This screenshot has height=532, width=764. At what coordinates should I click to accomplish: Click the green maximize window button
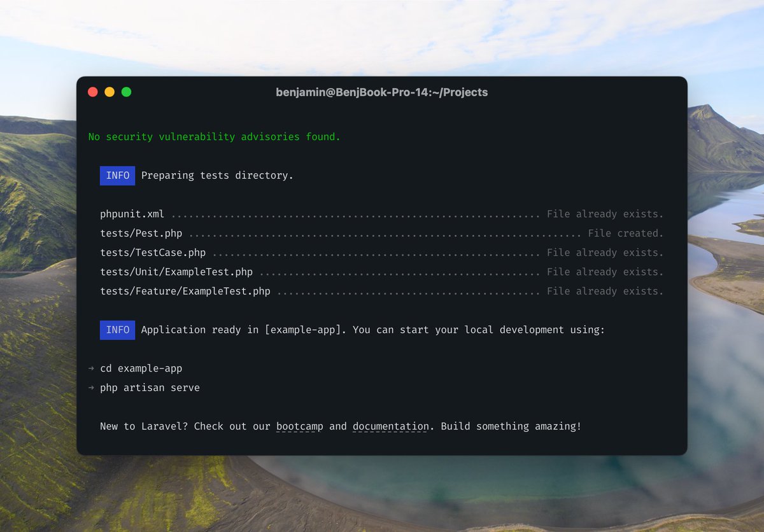point(127,92)
